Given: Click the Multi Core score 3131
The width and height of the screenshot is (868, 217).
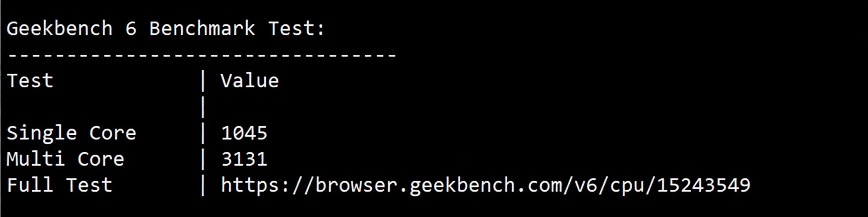Looking at the screenshot, I should click(x=245, y=159).
